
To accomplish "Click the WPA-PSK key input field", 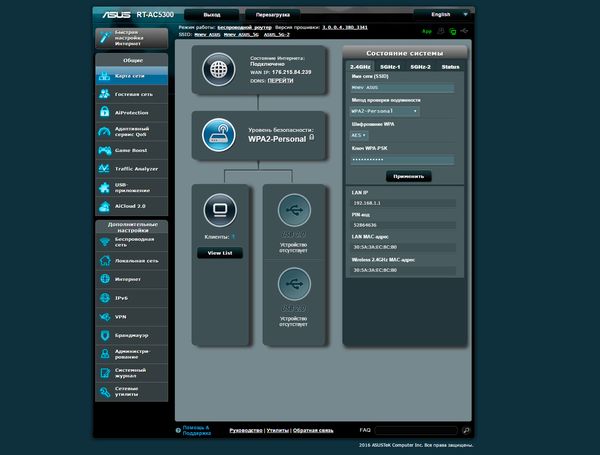I will click(x=402, y=159).
